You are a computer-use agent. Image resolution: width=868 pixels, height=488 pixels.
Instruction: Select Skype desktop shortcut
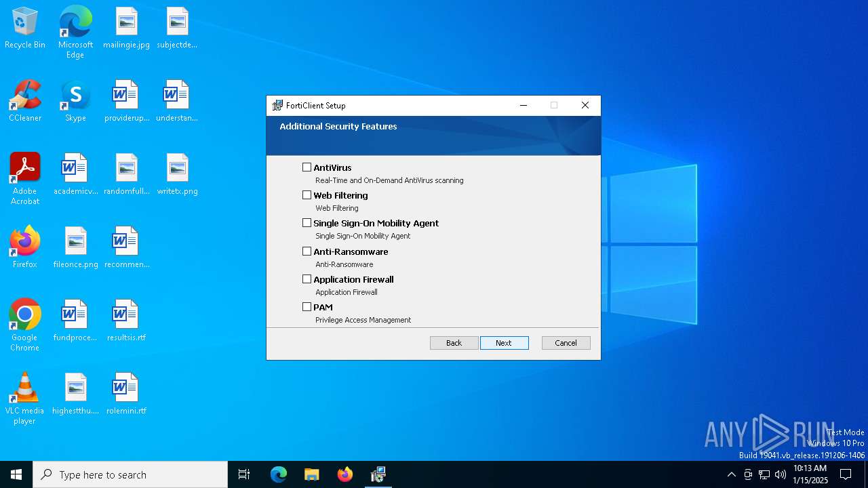(75, 101)
